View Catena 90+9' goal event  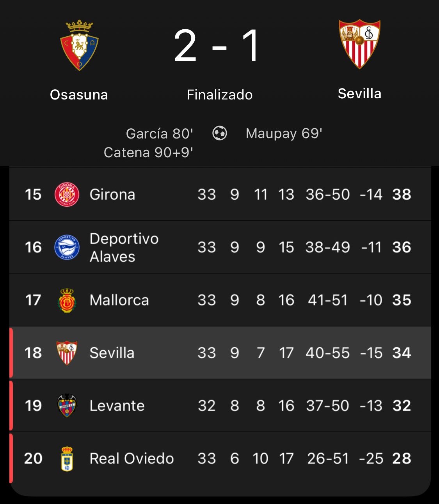pos(148,153)
